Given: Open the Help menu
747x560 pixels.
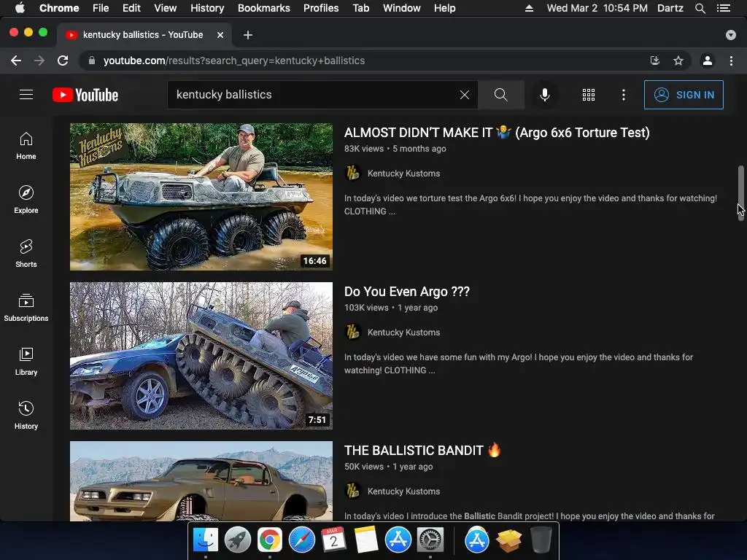Looking at the screenshot, I should 444,8.
